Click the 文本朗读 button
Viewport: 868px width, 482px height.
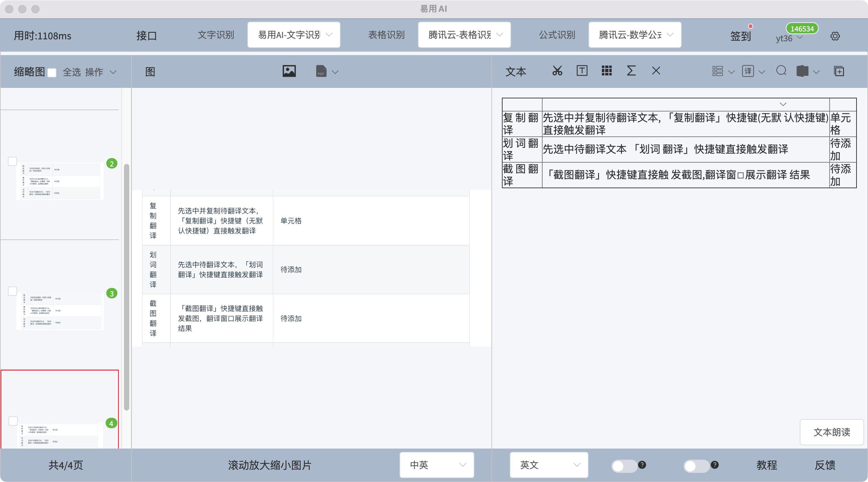(832, 432)
